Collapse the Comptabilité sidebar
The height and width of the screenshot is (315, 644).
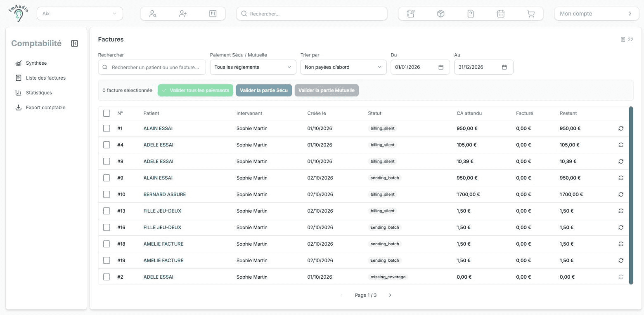[x=75, y=43]
